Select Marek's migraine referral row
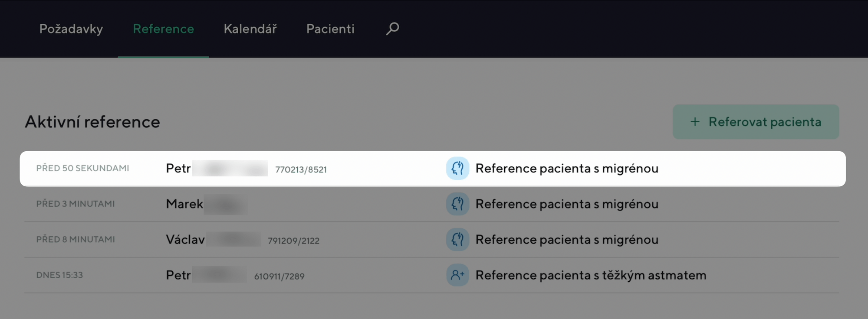Screen dimensions: 868x319 click(x=566, y=204)
